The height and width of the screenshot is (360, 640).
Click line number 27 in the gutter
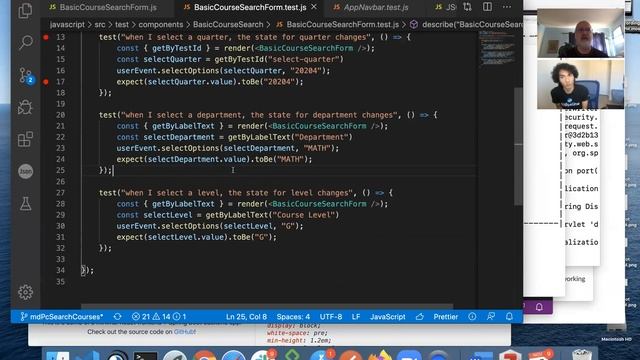(x=60, y=193)
